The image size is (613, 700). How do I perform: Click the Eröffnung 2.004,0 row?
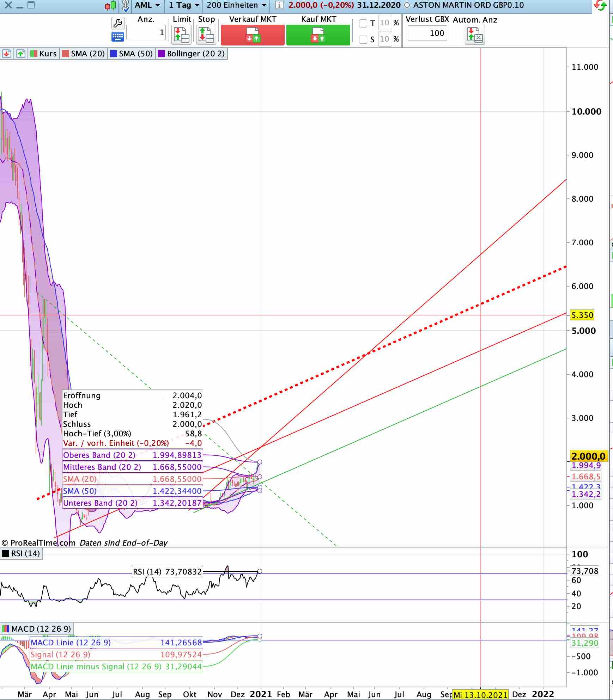133,395
